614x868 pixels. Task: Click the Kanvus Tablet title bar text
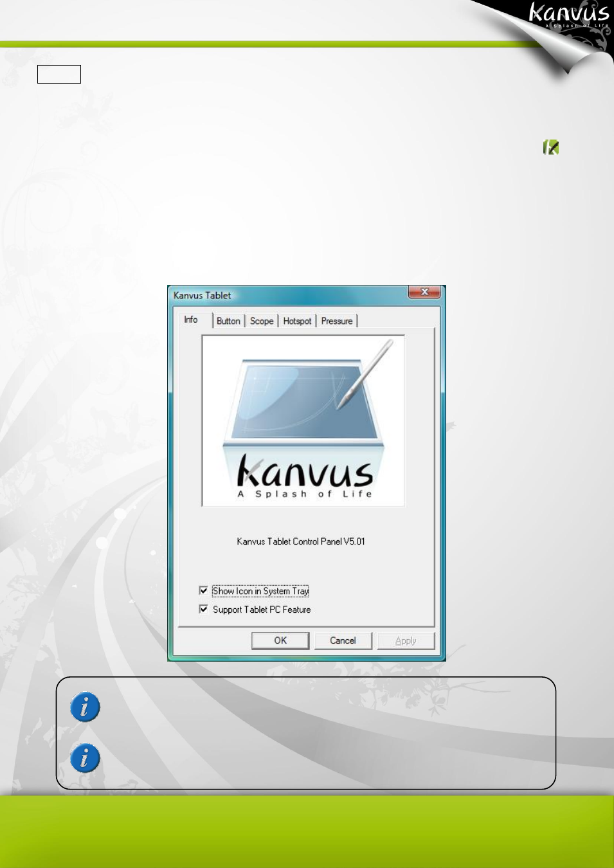(202, 295)
